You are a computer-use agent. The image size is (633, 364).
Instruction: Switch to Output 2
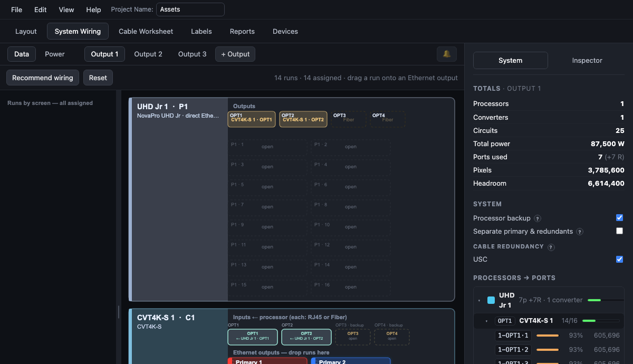(x=148, y=54)
